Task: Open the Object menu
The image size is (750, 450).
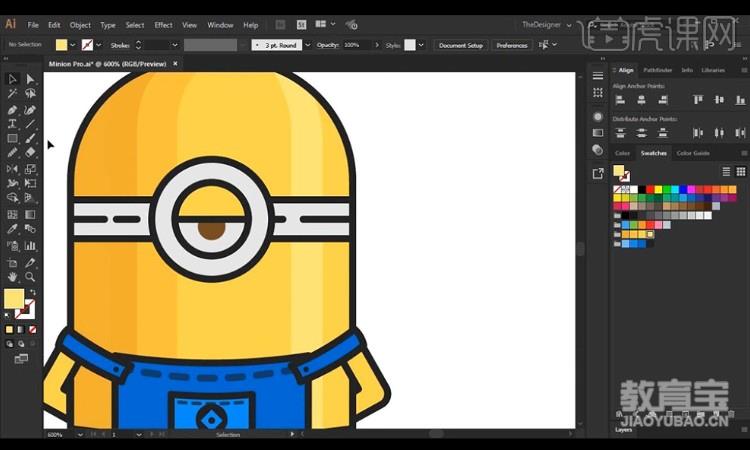Action: point(80,25)
